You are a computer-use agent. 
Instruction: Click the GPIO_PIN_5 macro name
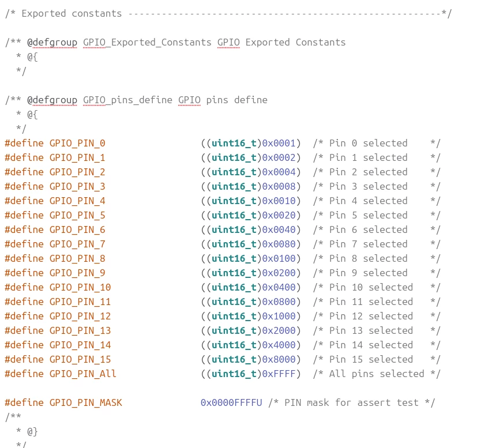pyautogui.click(x=77, y=215)
